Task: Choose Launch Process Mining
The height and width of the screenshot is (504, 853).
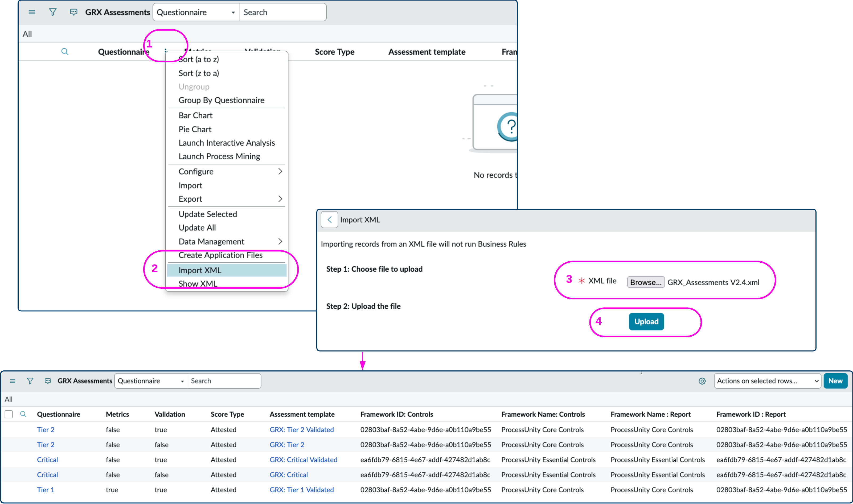Action: (219, 156)
